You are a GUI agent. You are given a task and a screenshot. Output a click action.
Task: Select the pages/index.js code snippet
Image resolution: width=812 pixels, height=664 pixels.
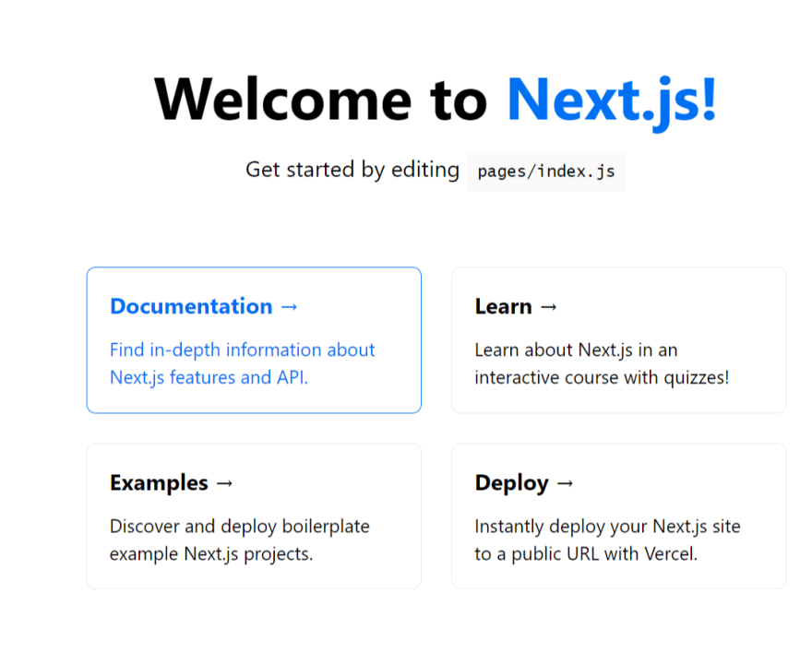(x=546, y=172)
